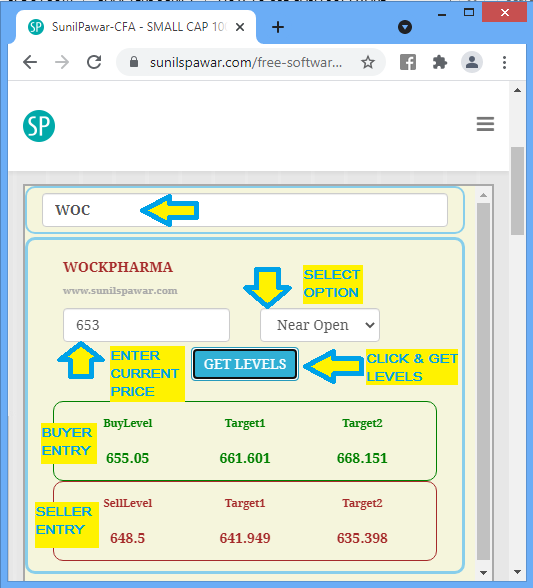Bookmark this page with the star icon
This screenshot has height=588, width=533.
368,62
